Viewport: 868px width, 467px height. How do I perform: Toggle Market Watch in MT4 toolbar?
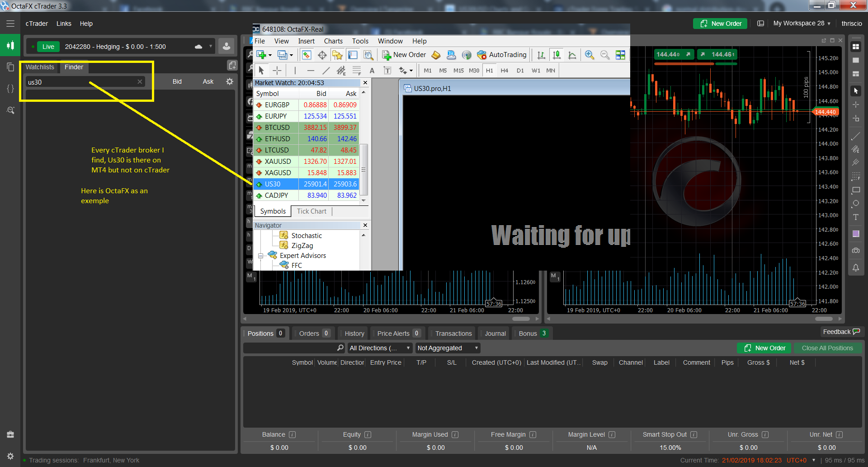click(306, 55)
